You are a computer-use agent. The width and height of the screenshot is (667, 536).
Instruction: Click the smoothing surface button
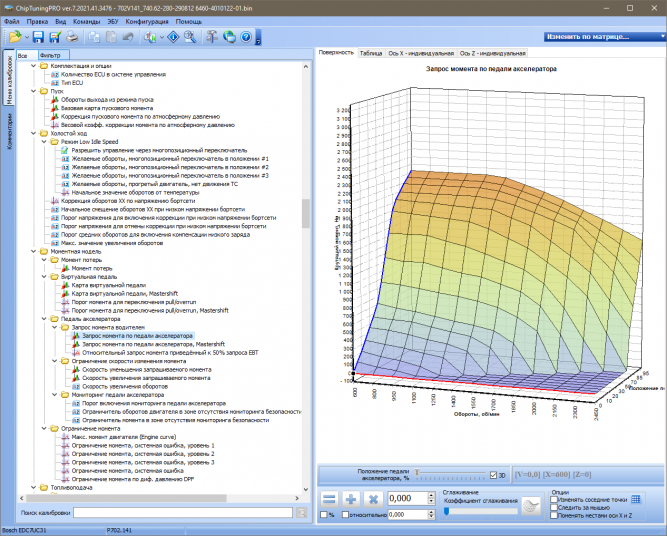(x=531, y=506)
